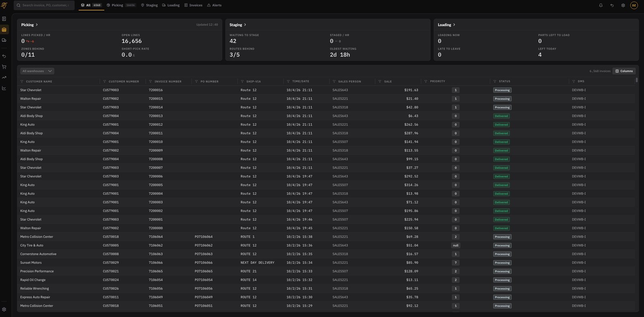Switch to the Loading tab
Image resolution: width=644 pixels, height=317 pixels.
pos(171,5)
